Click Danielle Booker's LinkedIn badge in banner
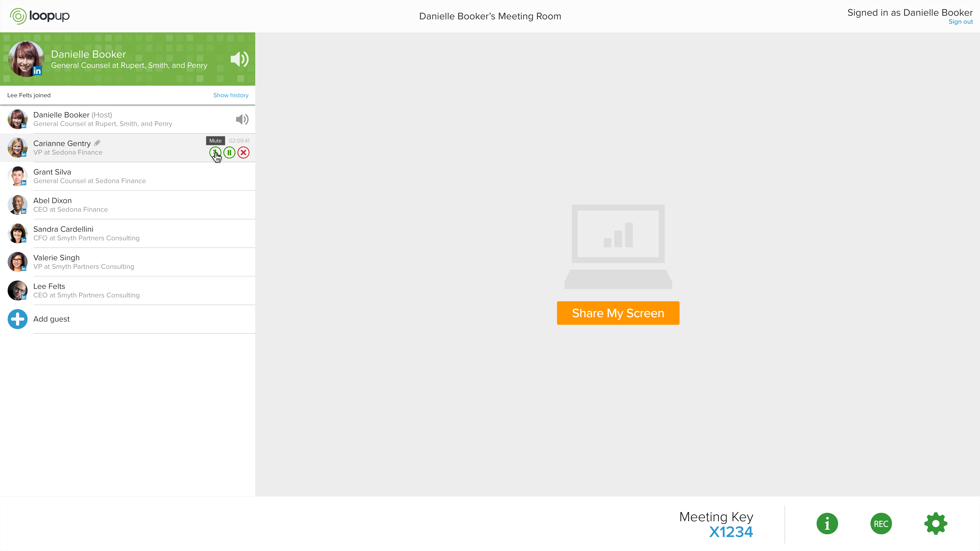 point(37,71)
